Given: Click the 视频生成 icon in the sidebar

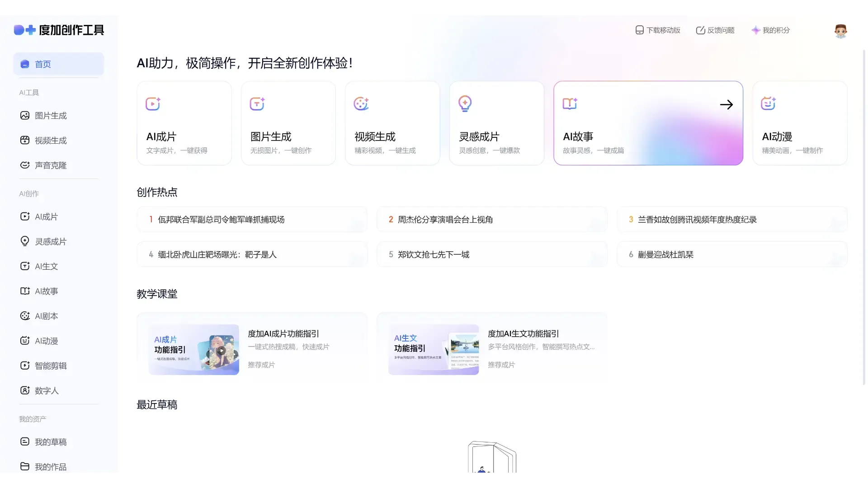Looking at the screenshot, I should click(25, 141).
